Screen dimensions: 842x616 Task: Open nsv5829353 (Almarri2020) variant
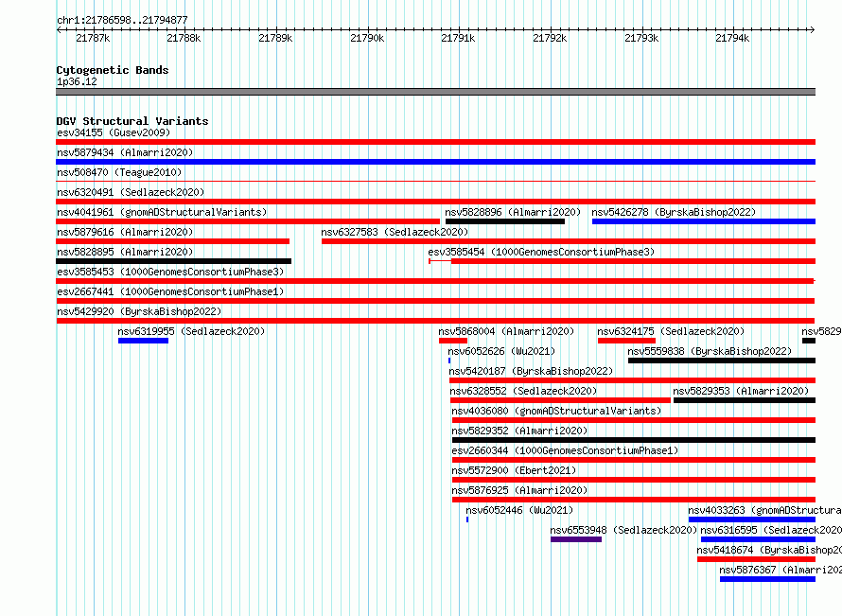pyautogui.click(x=741, y=391)
